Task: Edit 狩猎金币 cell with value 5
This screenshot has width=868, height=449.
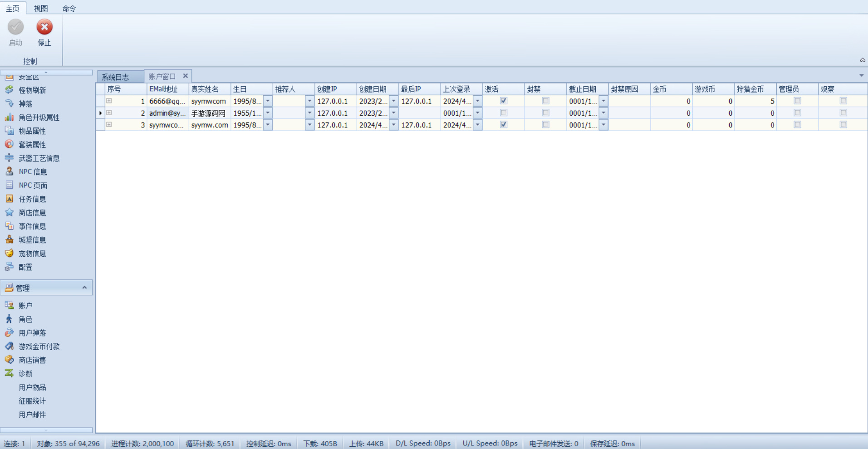Action: [x=755, y=101]
